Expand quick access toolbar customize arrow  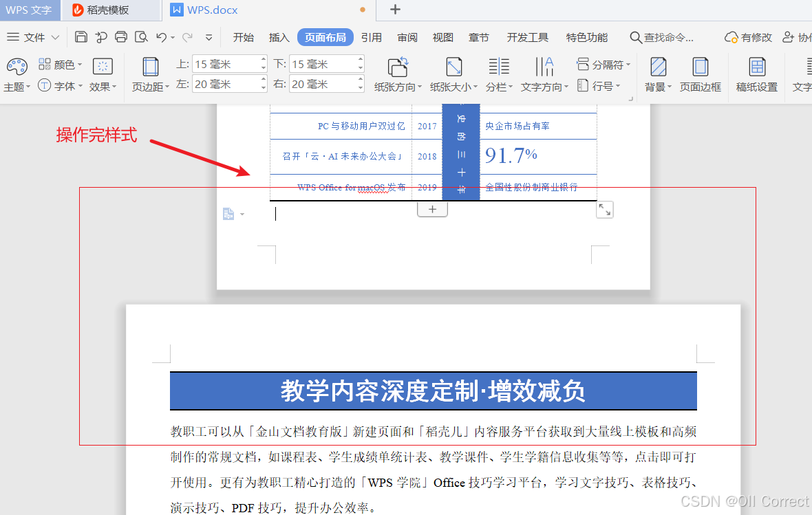[209, 37]
